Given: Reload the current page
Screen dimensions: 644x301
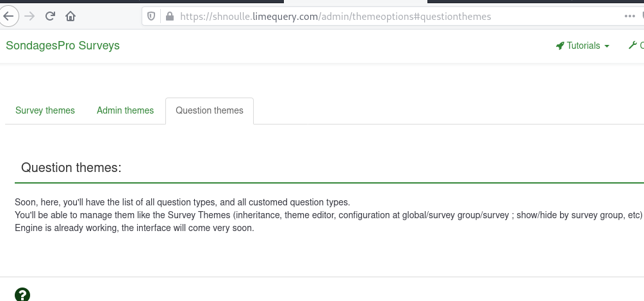Looking at the screenshot, I should [x=50, y=17].
